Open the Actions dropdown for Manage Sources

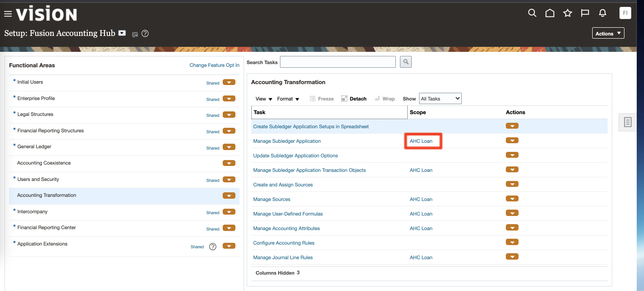coord(512,198)
